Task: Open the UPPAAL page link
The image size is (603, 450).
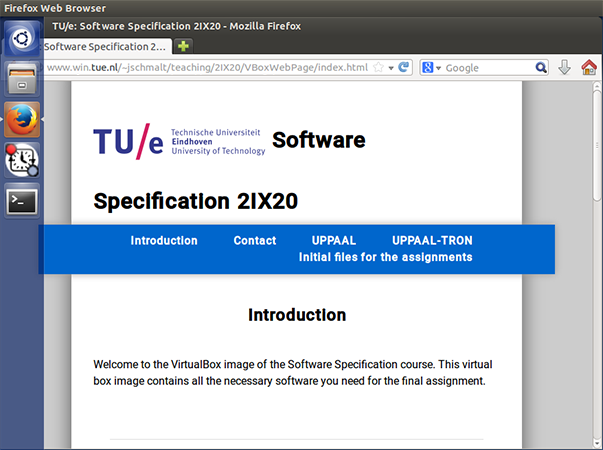Action: click(x=334, y=241)
